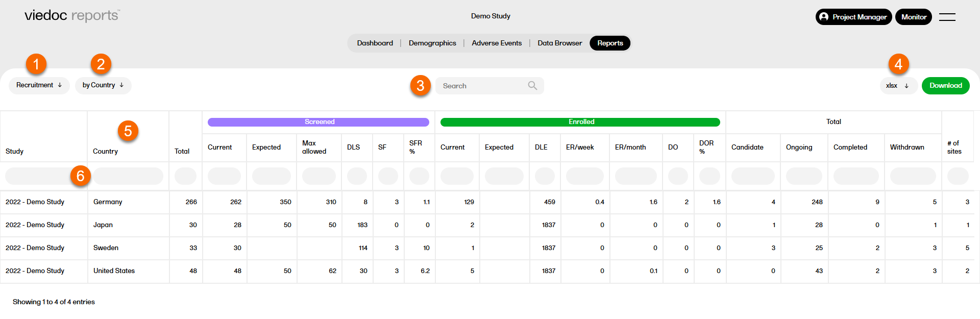Click the viedoc reports logo
Image resolution: width=980 pixels, height=319 pixels.
coord(72,16)
